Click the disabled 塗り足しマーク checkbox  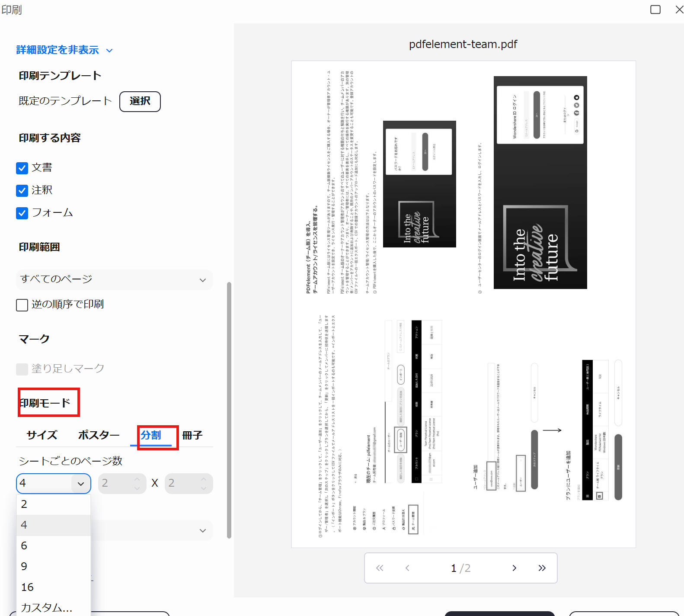(22, 369)
